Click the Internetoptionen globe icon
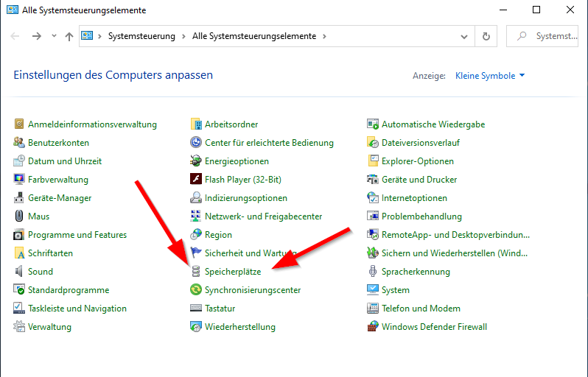This screenshot has width=588, height=377. [x=372, y=197]
